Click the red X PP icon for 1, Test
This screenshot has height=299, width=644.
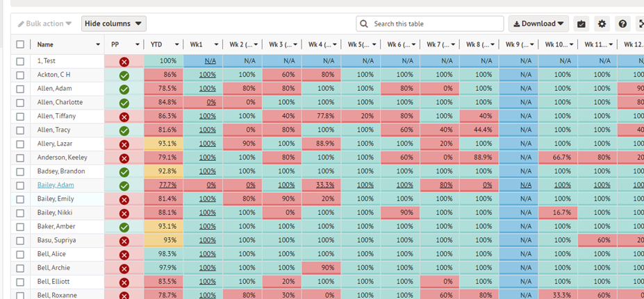pos(124,61)
